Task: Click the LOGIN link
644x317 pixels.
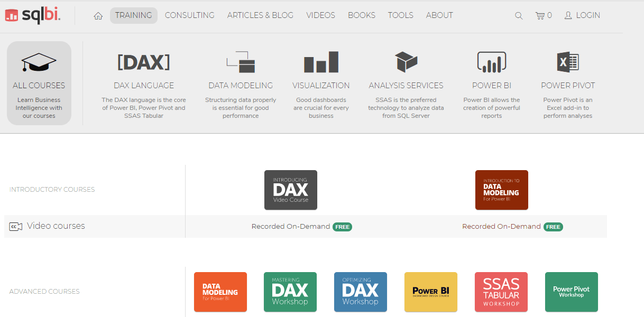Action: click(588, 15)
